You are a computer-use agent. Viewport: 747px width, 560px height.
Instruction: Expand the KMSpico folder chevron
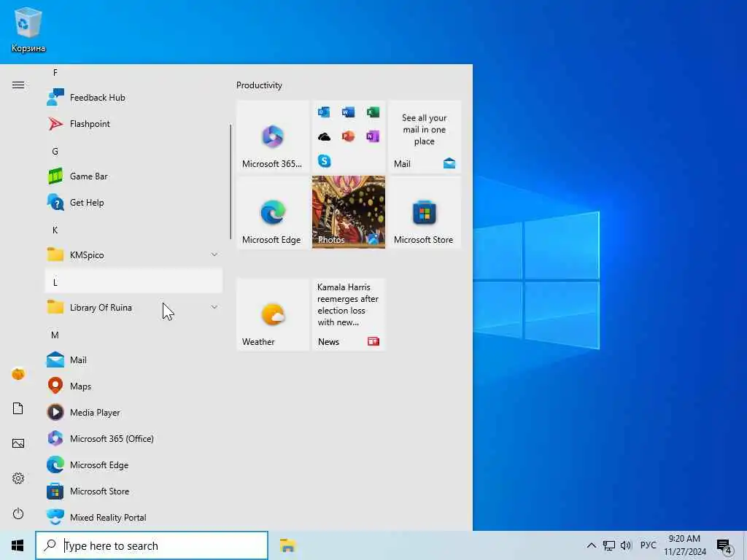pyautogui.click(x=214, y=254)
